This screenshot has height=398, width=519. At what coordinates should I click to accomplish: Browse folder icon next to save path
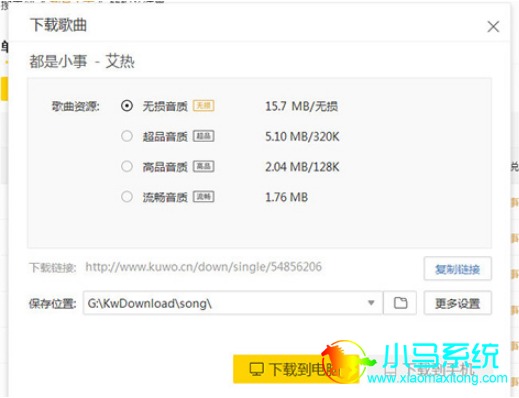[400, 303]
